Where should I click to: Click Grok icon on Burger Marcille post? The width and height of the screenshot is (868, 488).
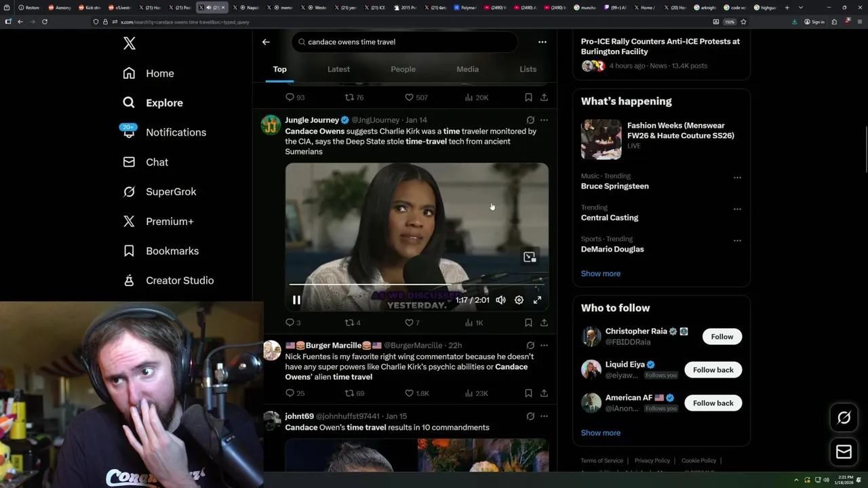tap(530, 345)
